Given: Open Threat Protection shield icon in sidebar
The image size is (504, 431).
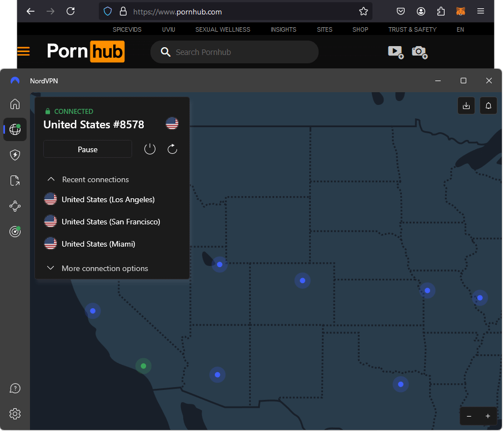Looking at the screenshot, I should 15,155.
